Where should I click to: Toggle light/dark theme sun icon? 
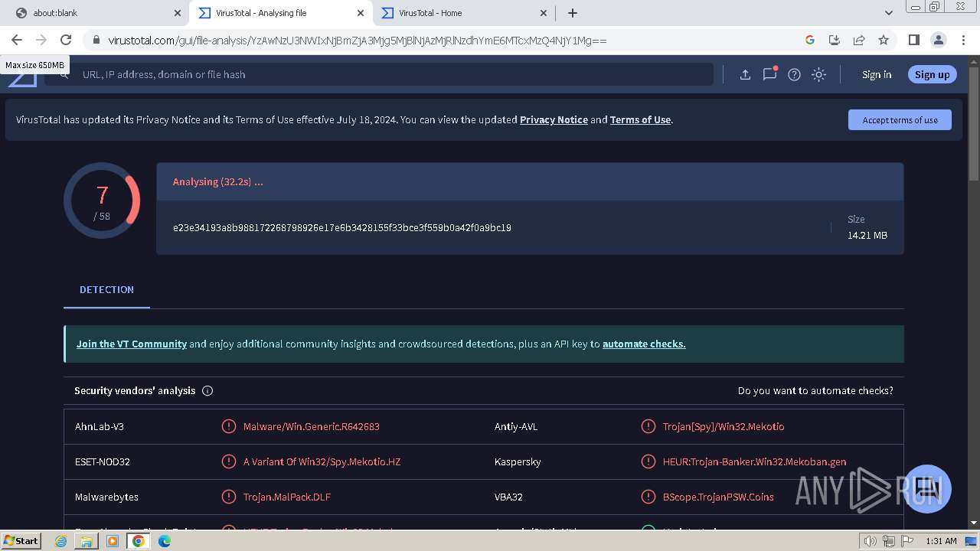coord(818,74)
